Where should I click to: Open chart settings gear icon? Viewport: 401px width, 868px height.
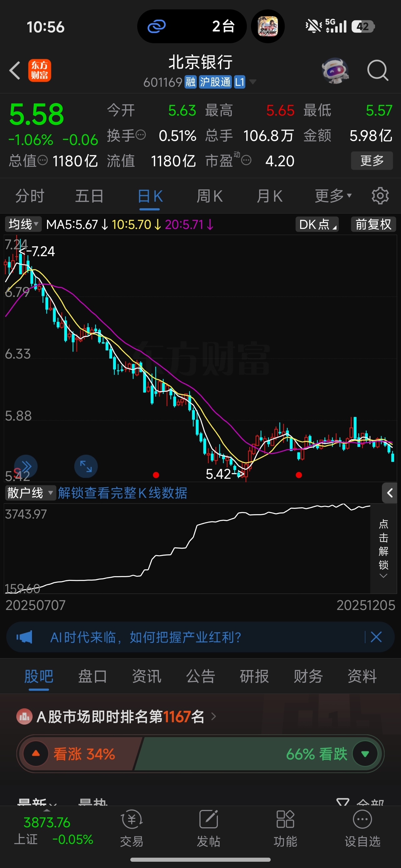(x=380, y=196)
